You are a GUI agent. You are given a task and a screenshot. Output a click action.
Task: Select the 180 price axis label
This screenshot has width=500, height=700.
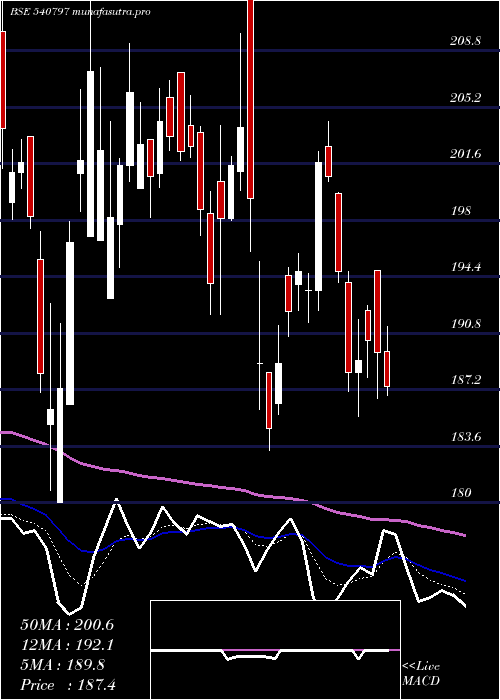[x=461, y=493]
